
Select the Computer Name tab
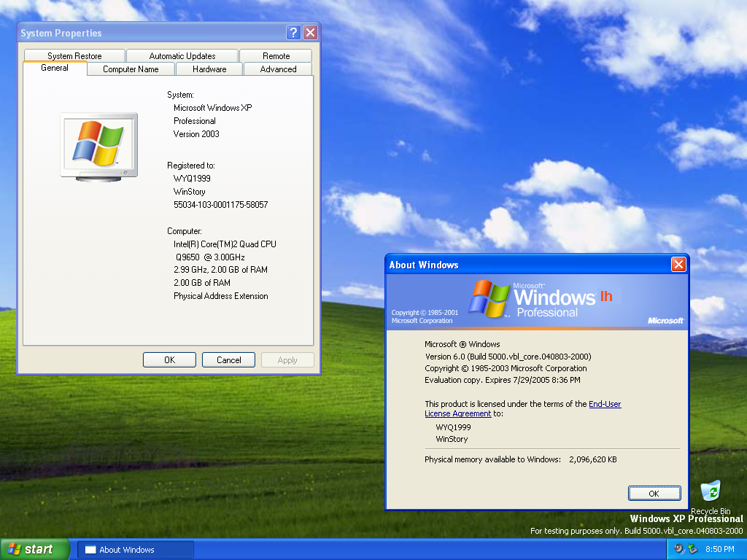pos(131,69)
